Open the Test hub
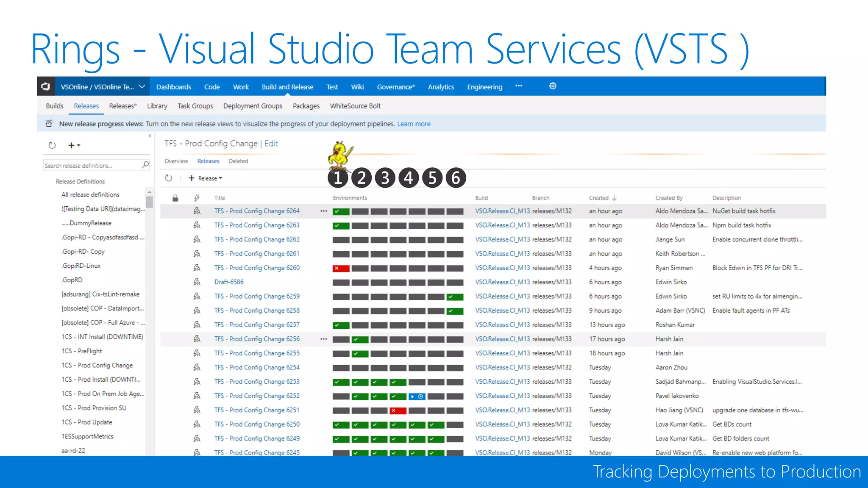868x488 pixels. (332, 87)
